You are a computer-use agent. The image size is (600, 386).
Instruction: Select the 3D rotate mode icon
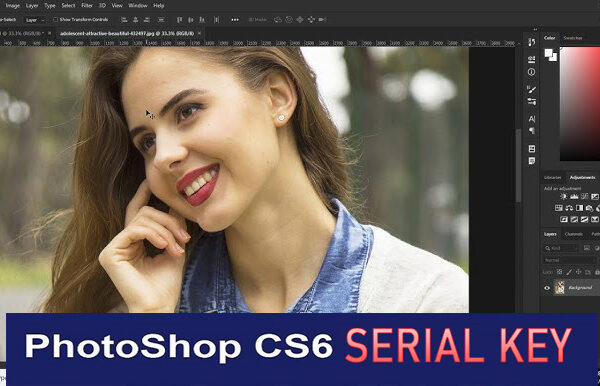(x=278, y=20)
